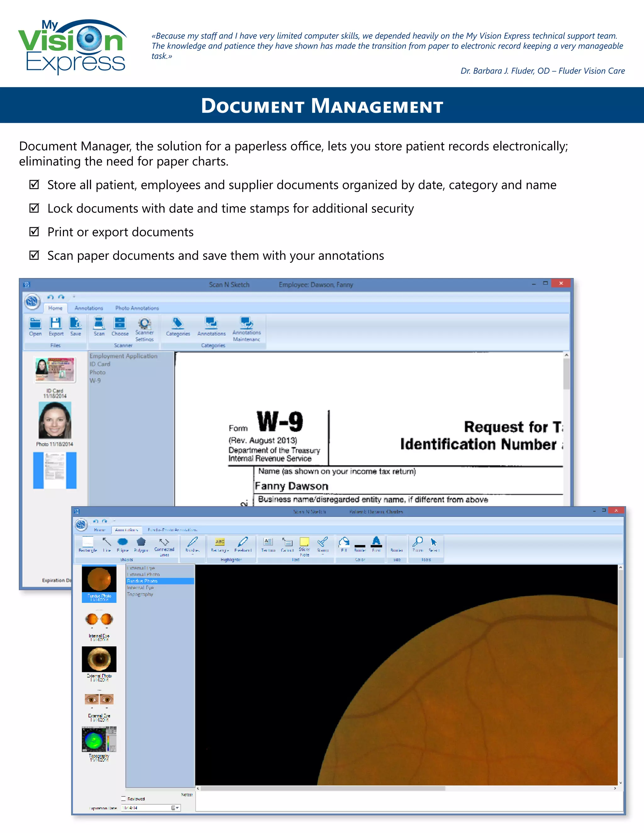Open the Fundus Photo Annotations tab
The image size is (644, 833).
tap(172, 530)
